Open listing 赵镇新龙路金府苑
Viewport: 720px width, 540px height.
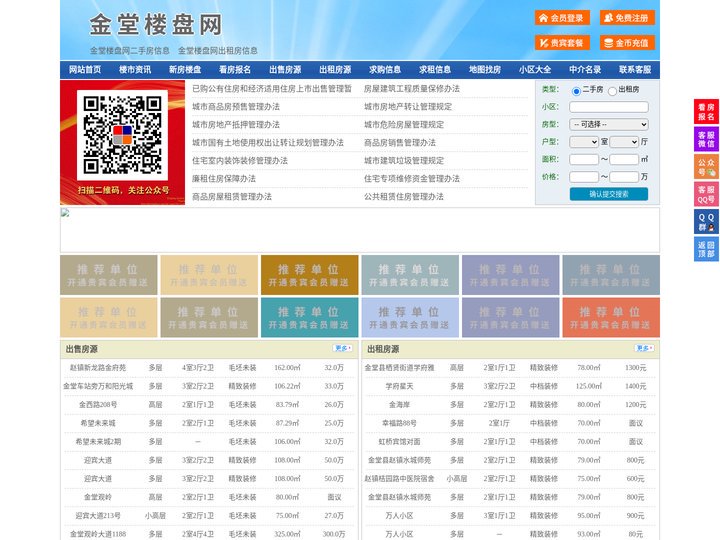point(98,368)
